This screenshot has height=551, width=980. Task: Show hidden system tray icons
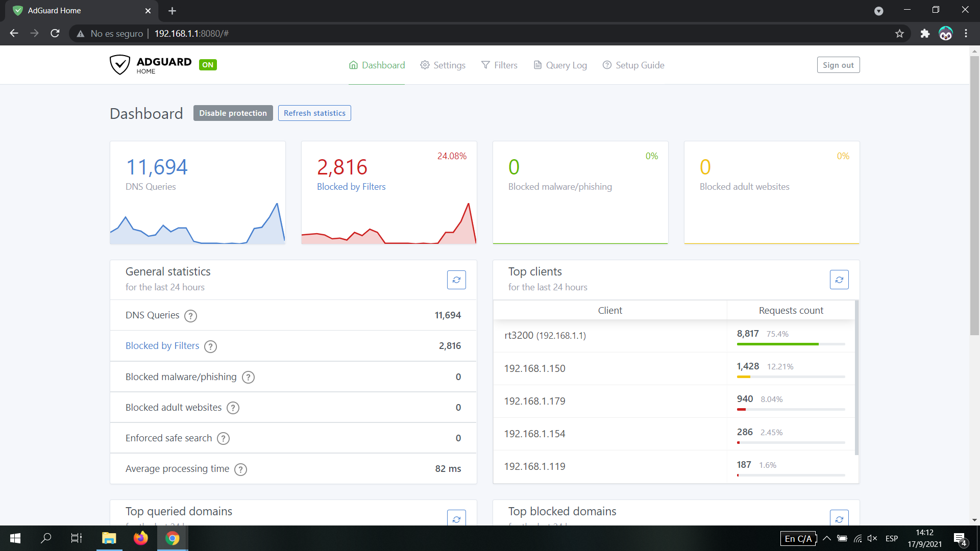[827, 538]
